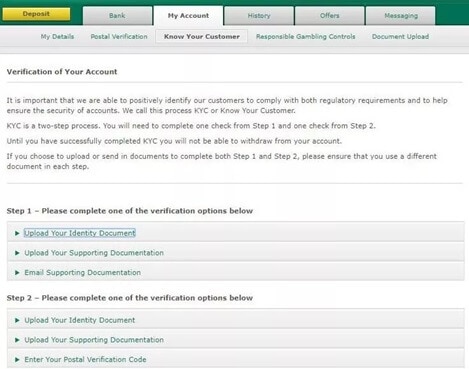
Task: Expand arrow beside Step 2 Identity Document
Action: (x=17, y=320)
